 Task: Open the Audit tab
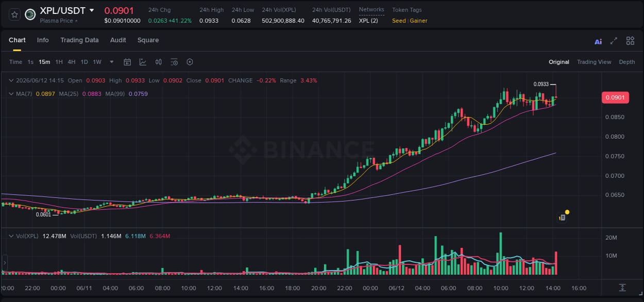[118, 40]
